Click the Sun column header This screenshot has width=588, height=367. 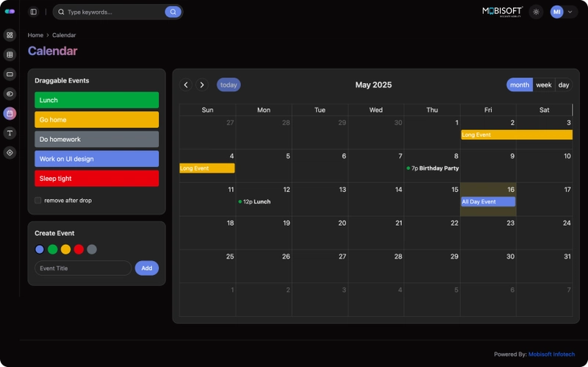tap(207, 110)
